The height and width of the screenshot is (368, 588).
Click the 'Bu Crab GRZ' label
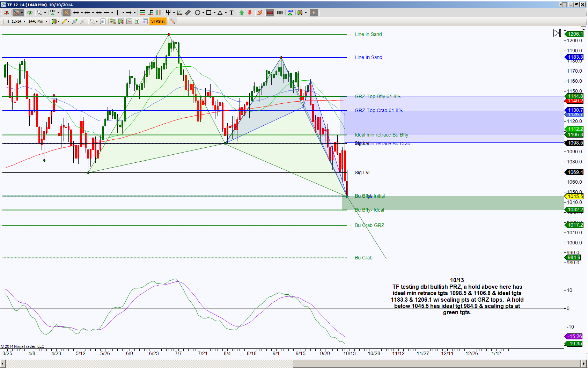pyautogui.click(x=369, y=225)
